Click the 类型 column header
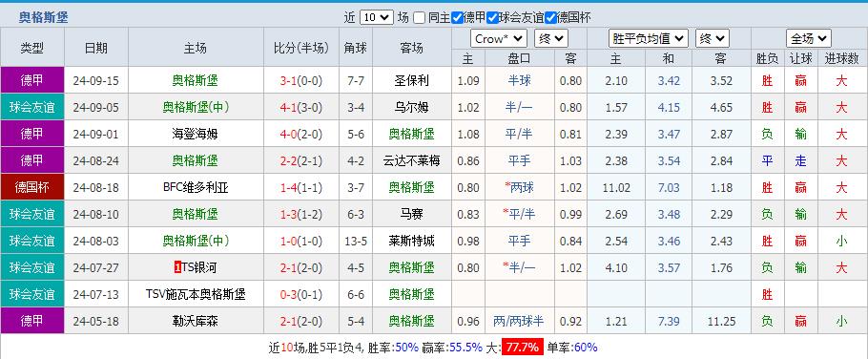This screenshot has width=868, height=359. (x=32, y=48)
